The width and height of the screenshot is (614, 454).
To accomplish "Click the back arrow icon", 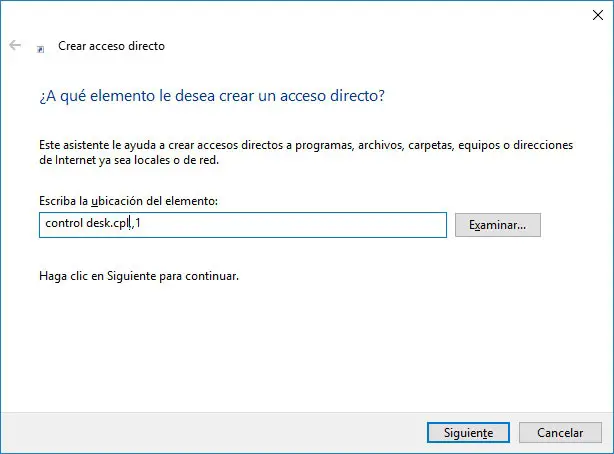I will pos(15,46).
